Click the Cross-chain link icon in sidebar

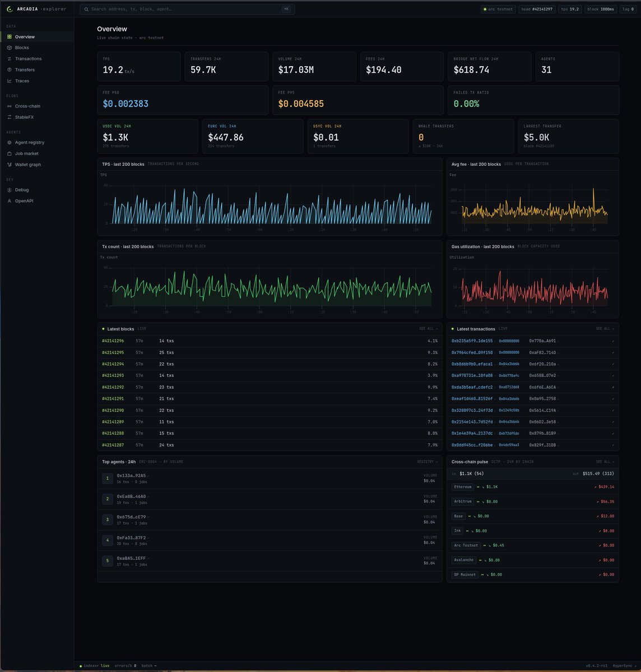(x=10, y=106)
